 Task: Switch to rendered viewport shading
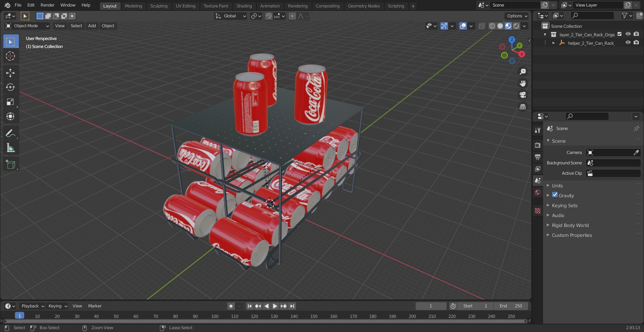coord(516,26)
